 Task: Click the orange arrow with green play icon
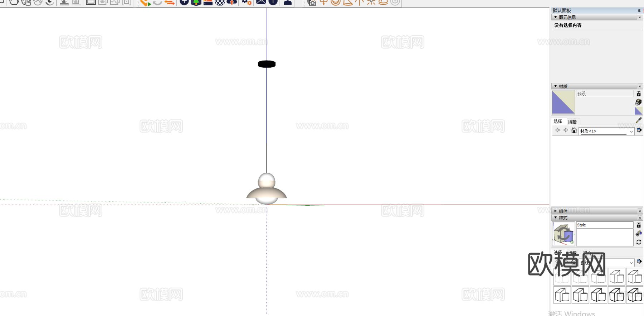[x=145, y=3]
